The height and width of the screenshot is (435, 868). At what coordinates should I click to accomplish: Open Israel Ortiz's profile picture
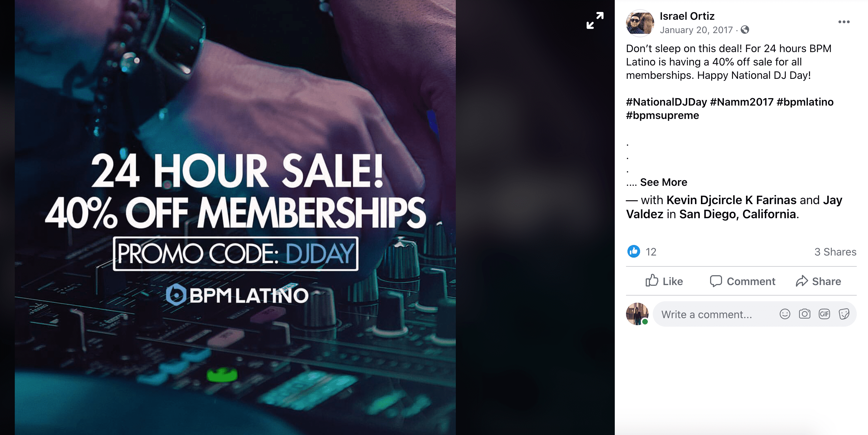tap(640, 23)
